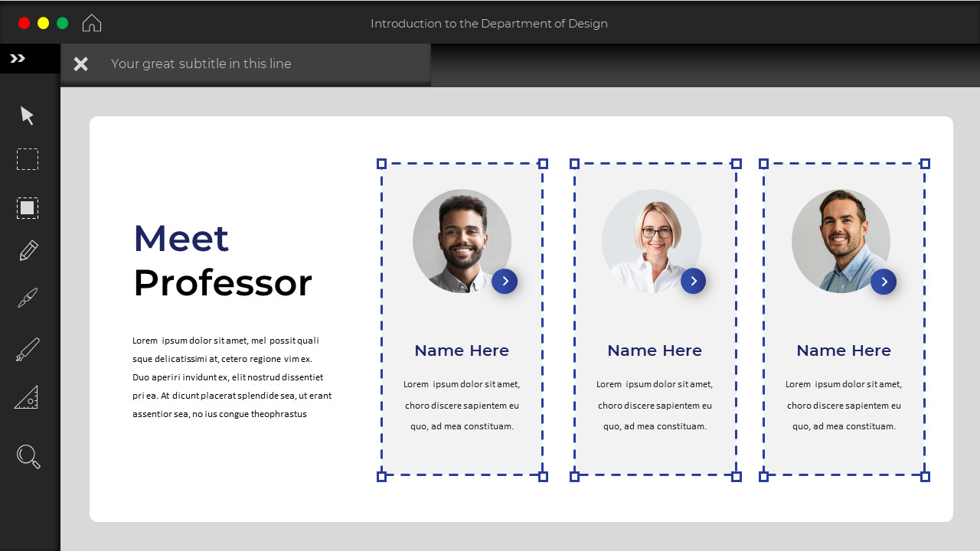The height and width of the screenshot is (551, 980).
Task: Click the first 'Name Here' heading
Action: tap(462, 350)
